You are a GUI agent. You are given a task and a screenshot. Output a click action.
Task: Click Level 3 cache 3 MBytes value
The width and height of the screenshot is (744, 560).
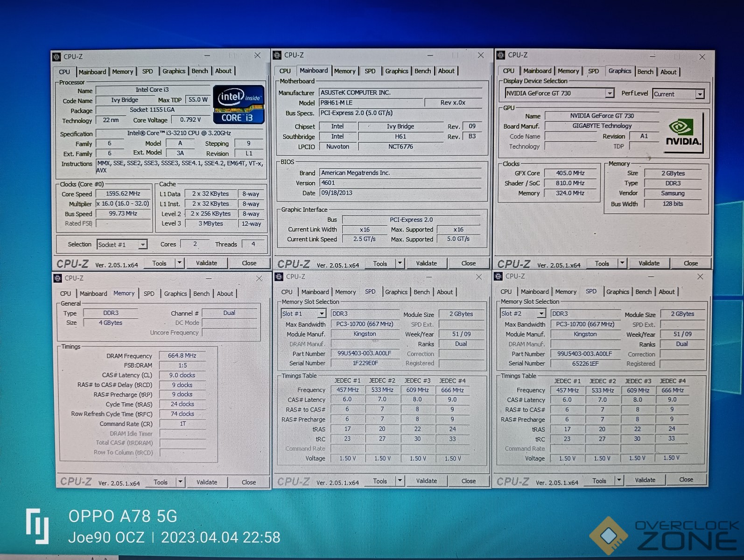(211, 224)
